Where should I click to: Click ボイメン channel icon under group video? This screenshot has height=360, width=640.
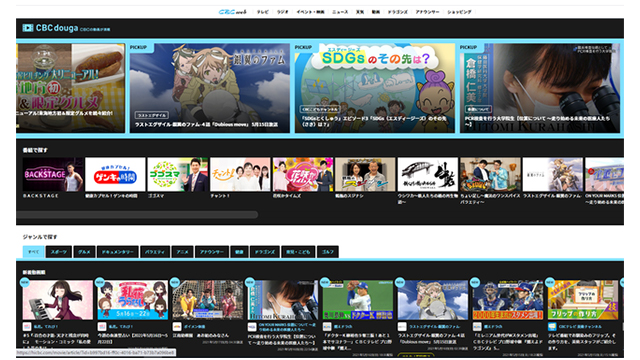pyautogui.click(x=177, y=327)
